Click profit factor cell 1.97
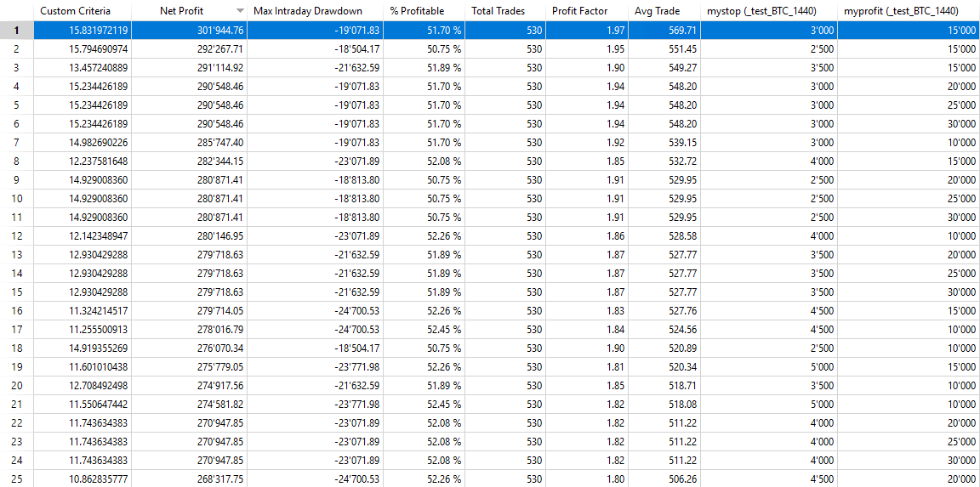980x487 pixels. click(x=588, y=30)
